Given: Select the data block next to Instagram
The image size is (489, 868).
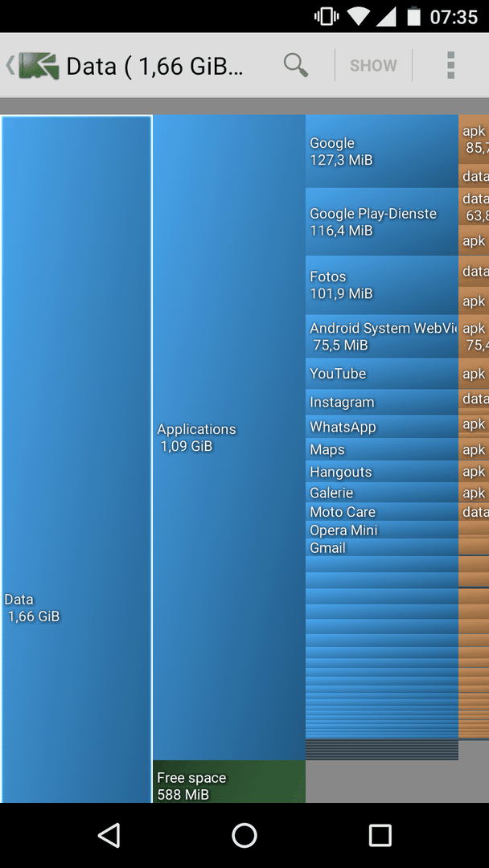Looking at the screenshot, I should click(474, 399).
